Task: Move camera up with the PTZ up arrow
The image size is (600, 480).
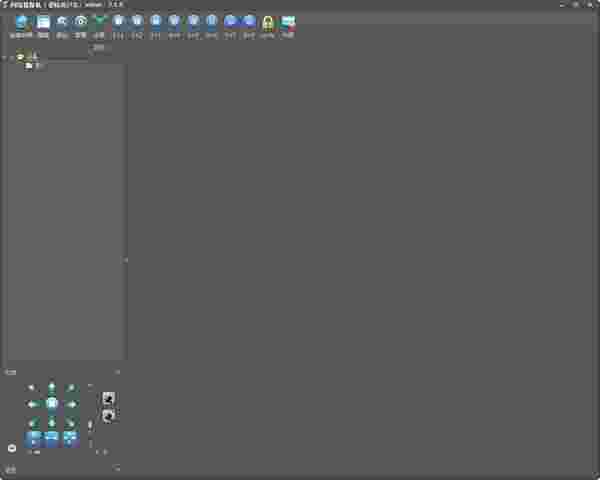Action: click(52, 387)
